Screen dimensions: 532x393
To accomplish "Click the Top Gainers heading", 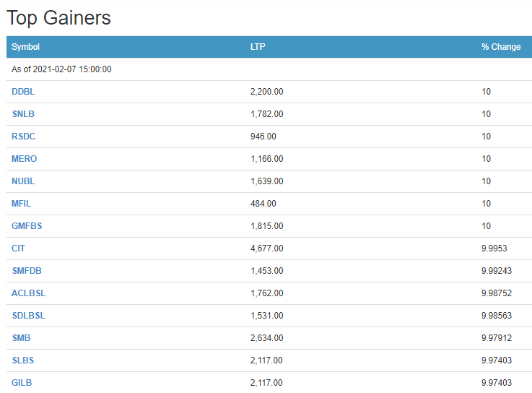I will (x=58, y=17).
